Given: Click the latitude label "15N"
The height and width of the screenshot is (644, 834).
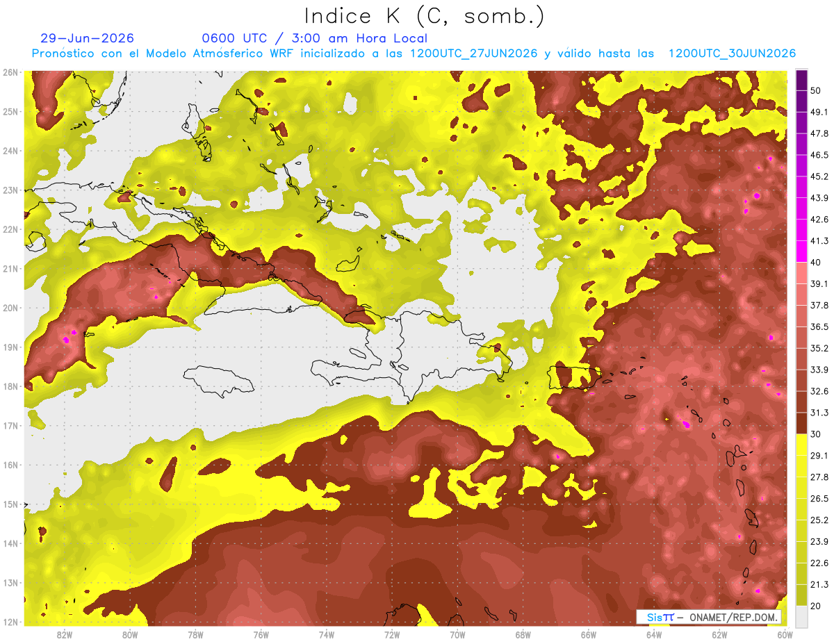Looking at the screenshot, I should click(x=10, y=504).
